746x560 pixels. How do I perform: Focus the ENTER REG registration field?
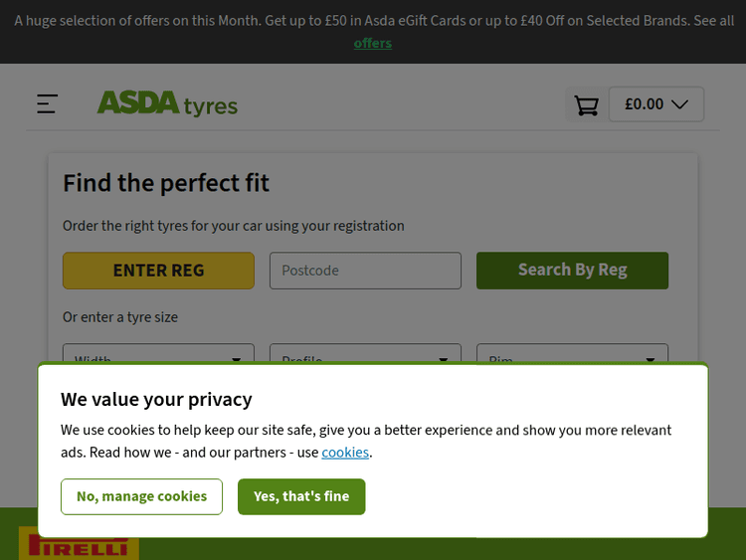(x=158, y=271)
